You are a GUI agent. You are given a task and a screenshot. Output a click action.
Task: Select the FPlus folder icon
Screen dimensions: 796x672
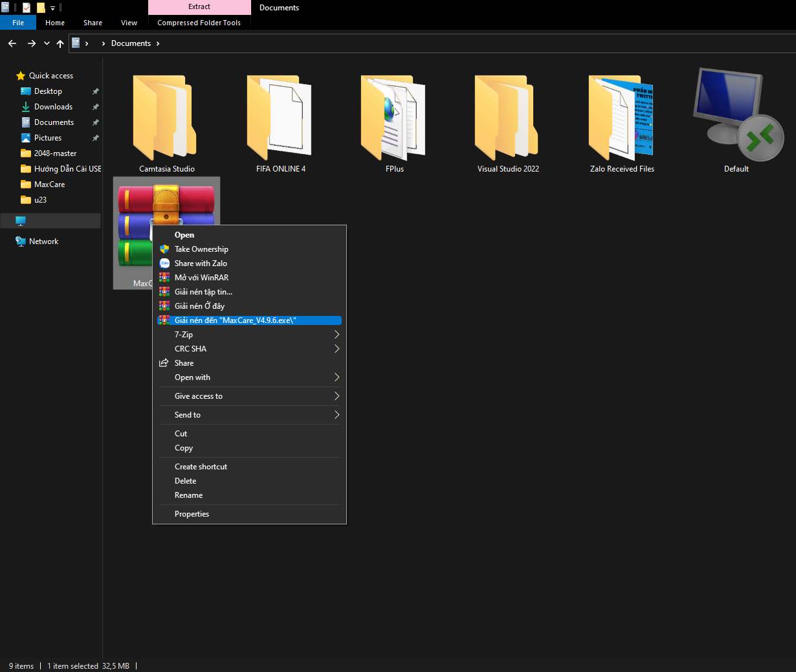pyautogui.click(x=394, y=118)
